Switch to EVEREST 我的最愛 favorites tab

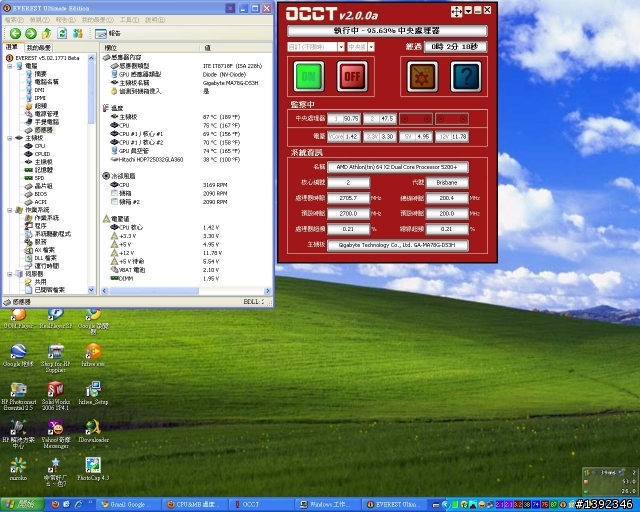[38, 48]
